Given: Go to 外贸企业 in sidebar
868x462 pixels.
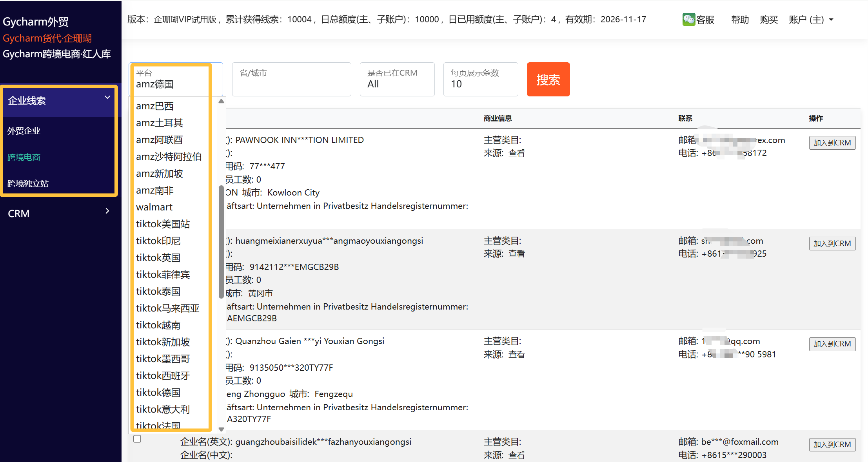Looking at the screenshot, I should point(24,131).
